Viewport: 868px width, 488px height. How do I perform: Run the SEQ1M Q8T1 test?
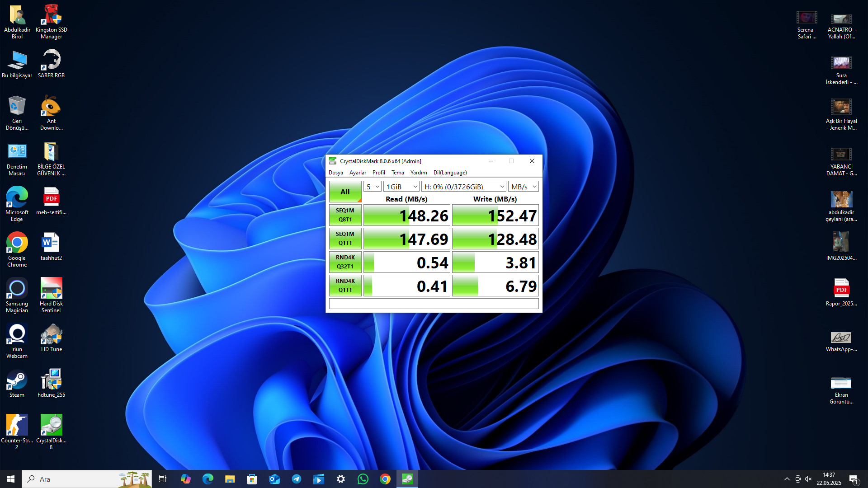(x=345, y=215)
